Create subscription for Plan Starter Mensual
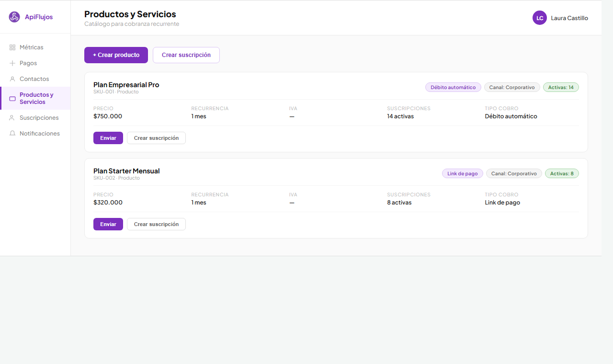Screen dimensions: 613x364 (156, 224)
